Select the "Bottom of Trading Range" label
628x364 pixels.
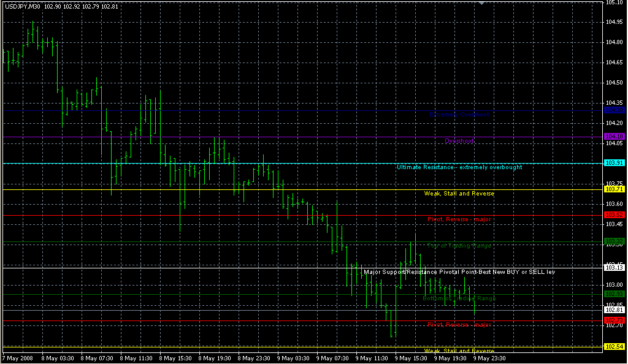pyautogui.click(x=459, y=298)
